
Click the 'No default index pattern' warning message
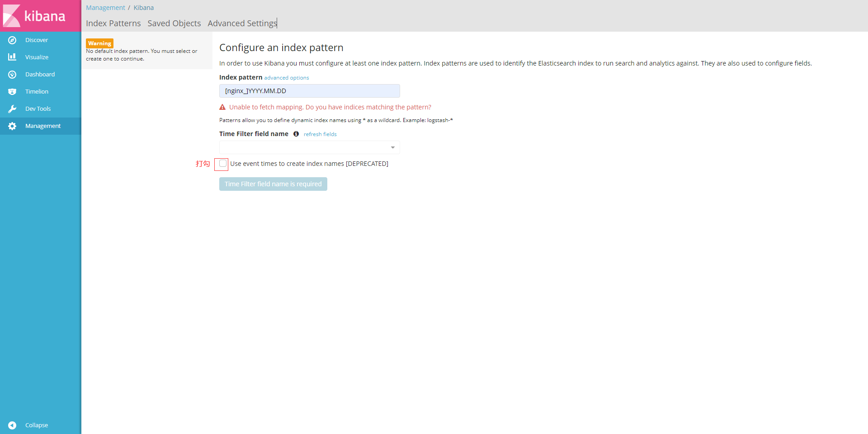(x=142, y=55)
